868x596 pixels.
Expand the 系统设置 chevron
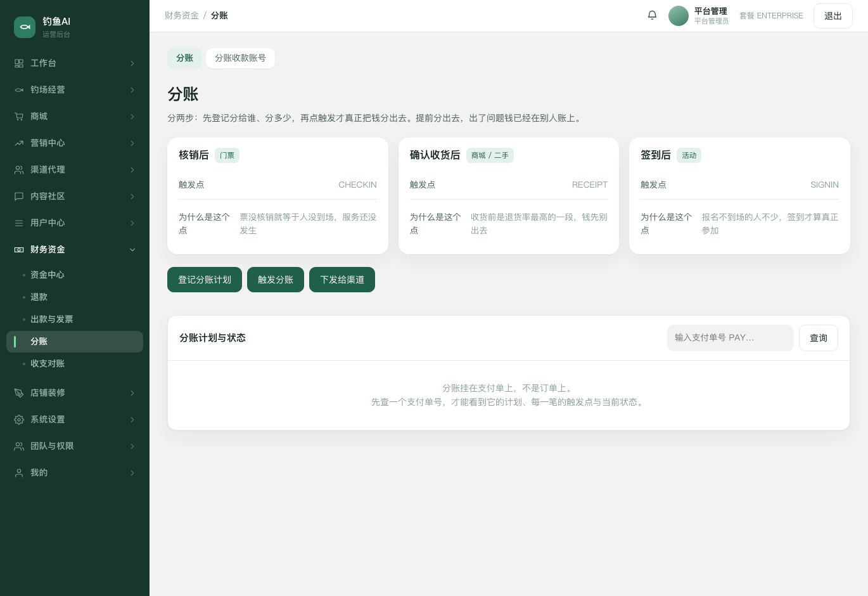[x=132, y=420]
